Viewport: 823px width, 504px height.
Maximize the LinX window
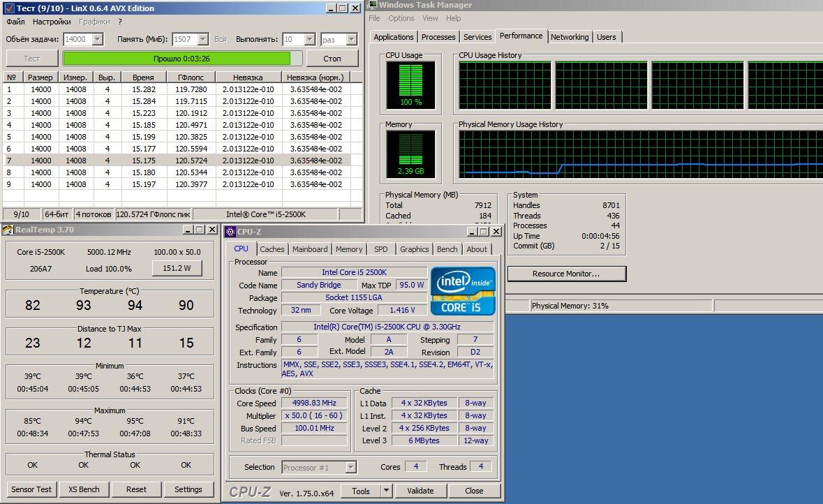click(x=342, y=8)
